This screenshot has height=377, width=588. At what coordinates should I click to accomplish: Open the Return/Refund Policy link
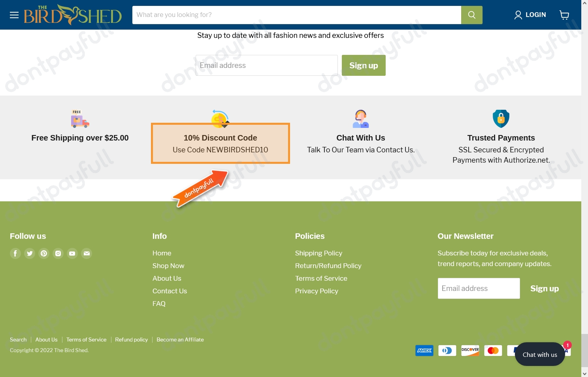[x=328, y=266]
